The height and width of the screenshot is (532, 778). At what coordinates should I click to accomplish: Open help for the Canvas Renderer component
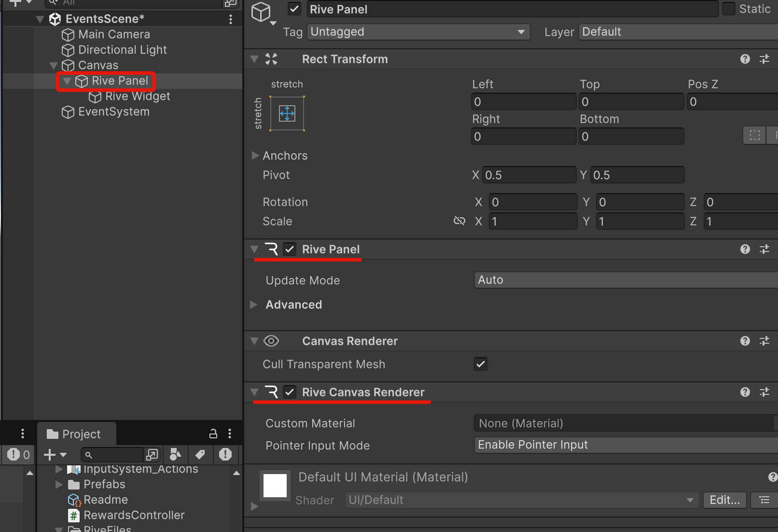coord(745,341)
